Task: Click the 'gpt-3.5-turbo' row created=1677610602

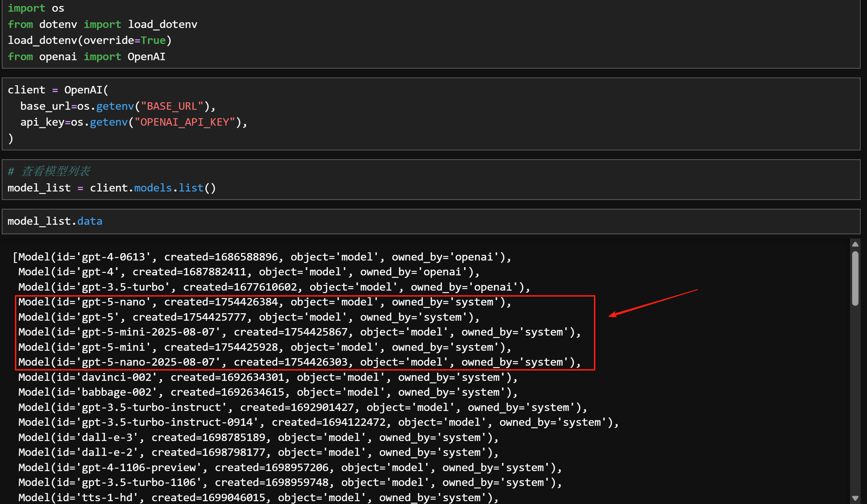Action: pos(274,287)
